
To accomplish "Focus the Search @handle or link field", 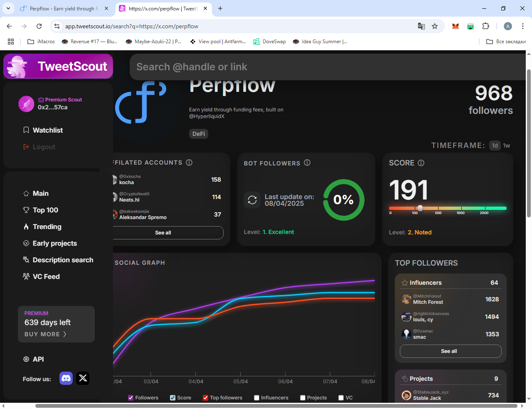I will (328, 67).
